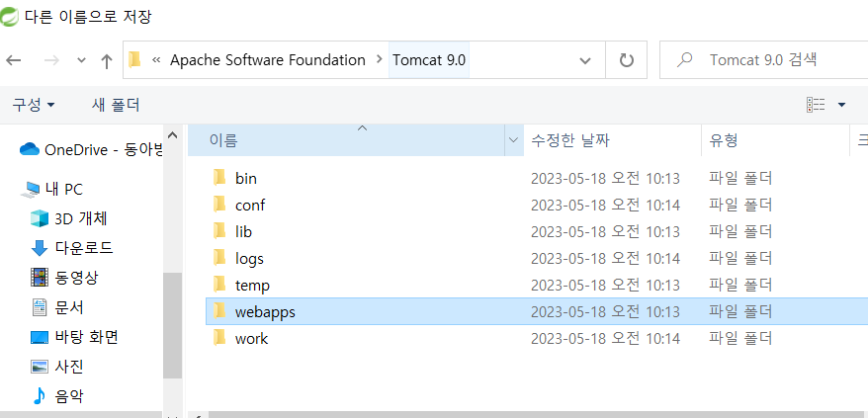Image resolution: width=868 pixels, height=418 pixels.
Task: Select the temp folder icon
Action: (x=219, y=285)
